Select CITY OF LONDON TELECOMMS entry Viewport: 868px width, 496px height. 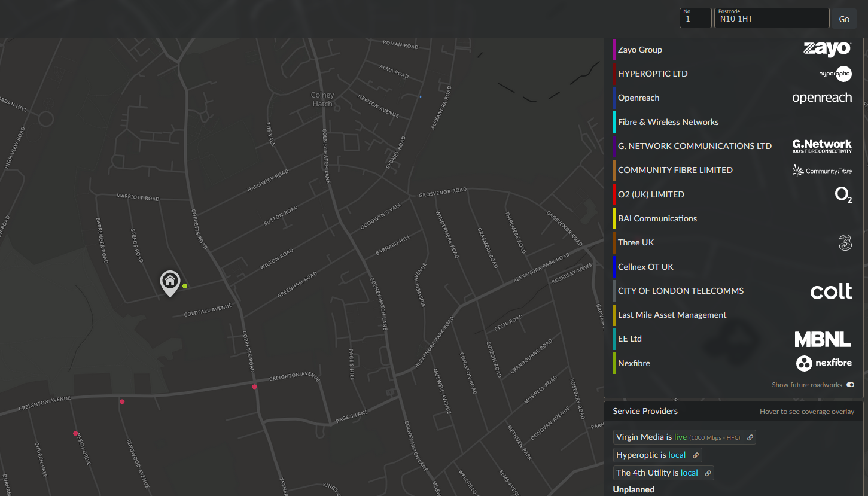tap(681, 291)
